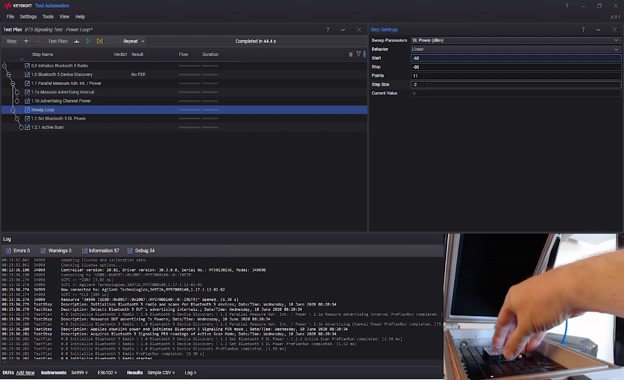Click the Keysight logo in title bar
Screen dimensions: 624x380
pos(18,6)
